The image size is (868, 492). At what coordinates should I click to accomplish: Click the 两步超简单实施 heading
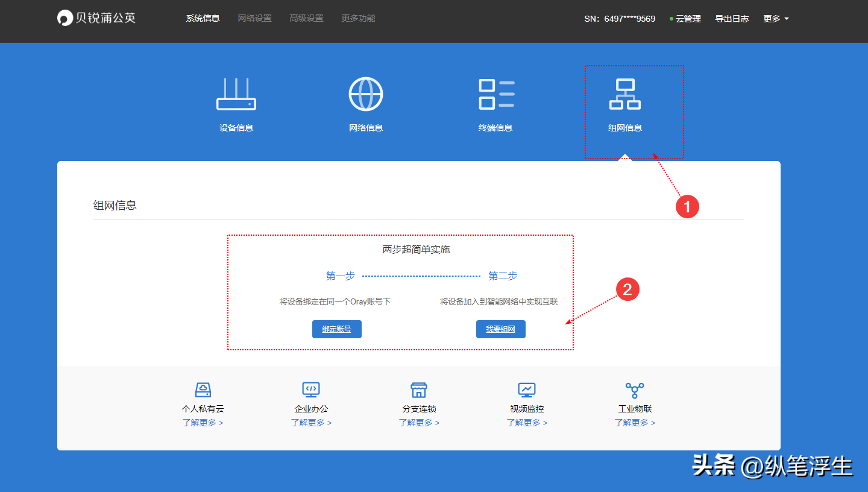417,249
